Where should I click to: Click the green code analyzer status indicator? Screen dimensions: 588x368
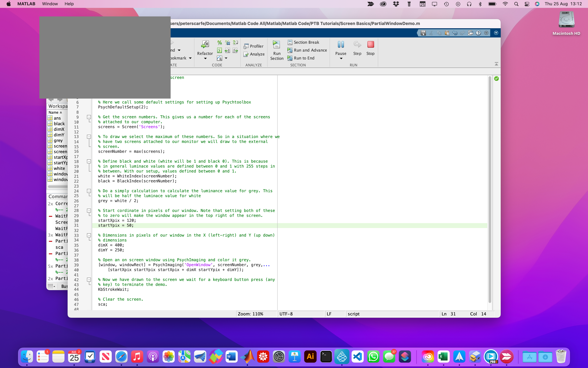coord(496,79)
